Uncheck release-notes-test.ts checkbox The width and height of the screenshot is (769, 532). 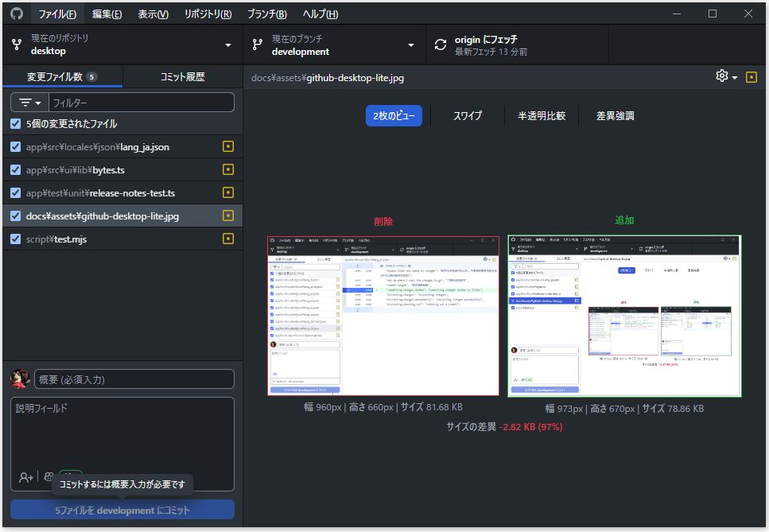16,192
